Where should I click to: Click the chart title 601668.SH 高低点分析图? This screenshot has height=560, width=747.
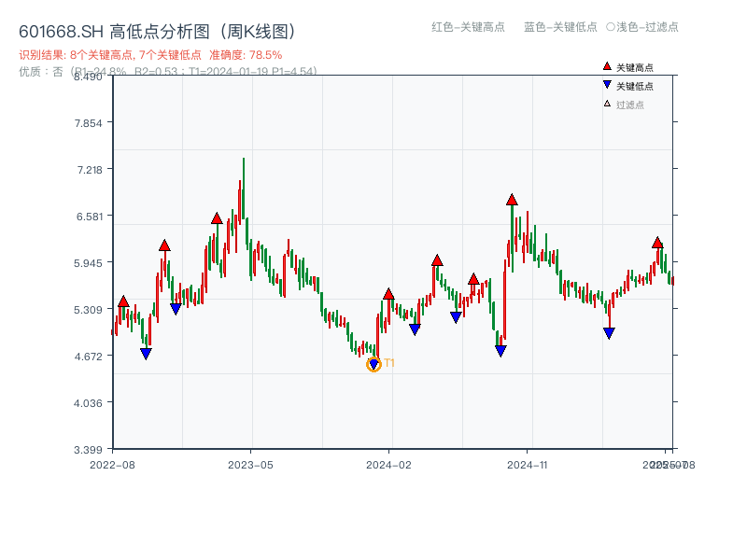click(158, 32)
